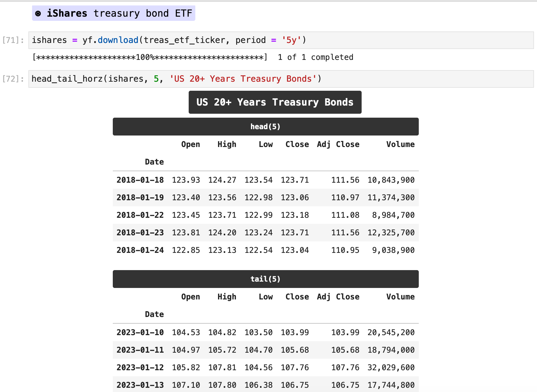
Task: Select code cell 71 with yf.download
Action: 281,40
